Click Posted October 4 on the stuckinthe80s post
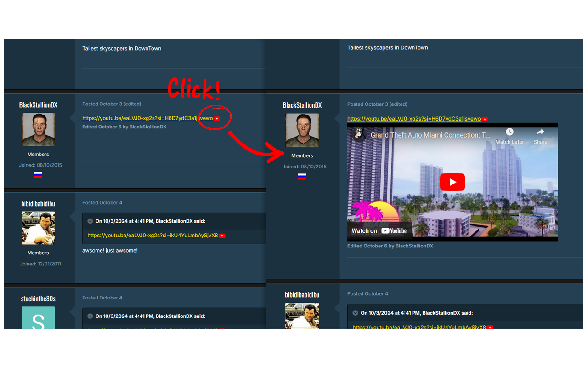This screenshot has height=368, width=588. 102,298
